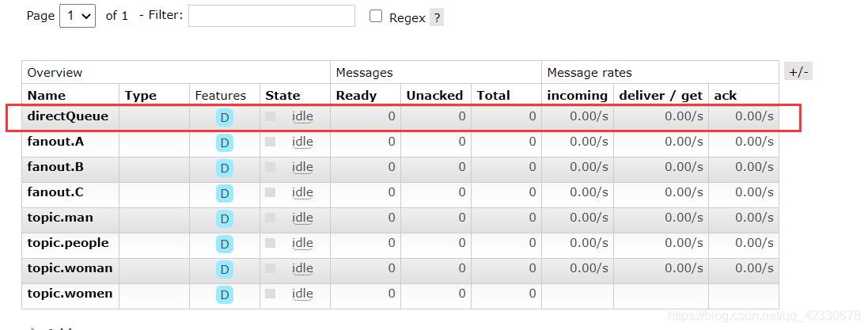This screenshot has height=330, width=868.
Task: Click the state indicator square for fanout.C
Action: [270, 192]
